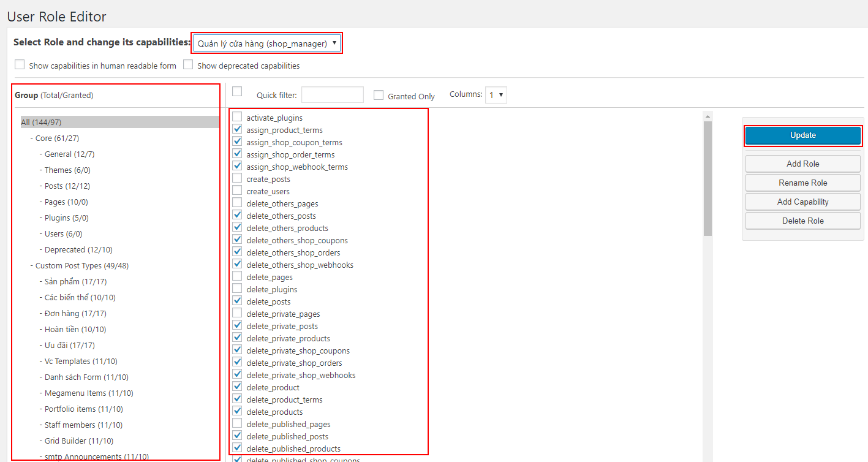
Task: Open the Select Role dropdown
Action: [266, 43]
